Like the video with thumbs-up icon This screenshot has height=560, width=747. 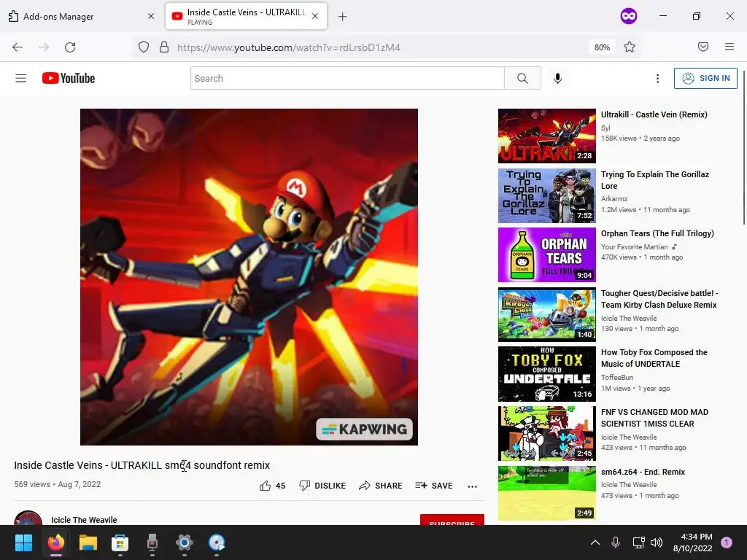pyautogui.click(x=266, y=486)
